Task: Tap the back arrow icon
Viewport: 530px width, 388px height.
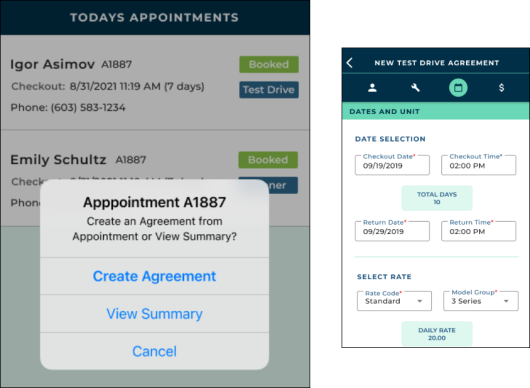Action: 350,63
